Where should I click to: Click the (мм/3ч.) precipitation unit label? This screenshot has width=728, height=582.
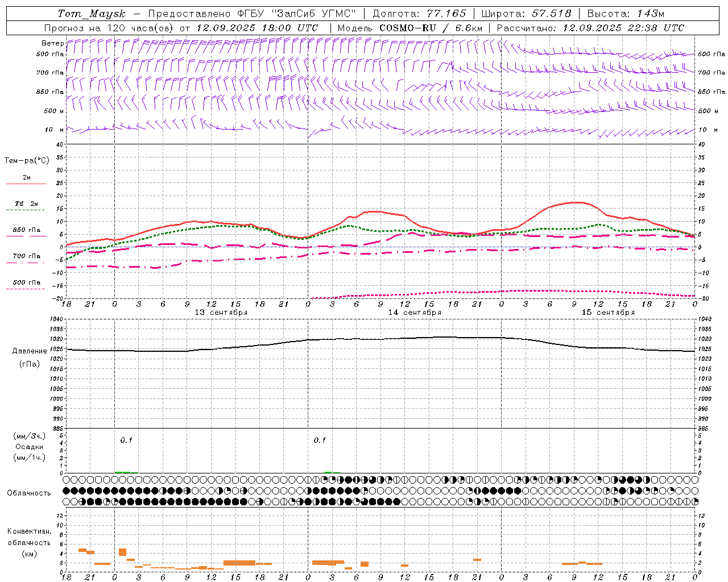point(30,436)
